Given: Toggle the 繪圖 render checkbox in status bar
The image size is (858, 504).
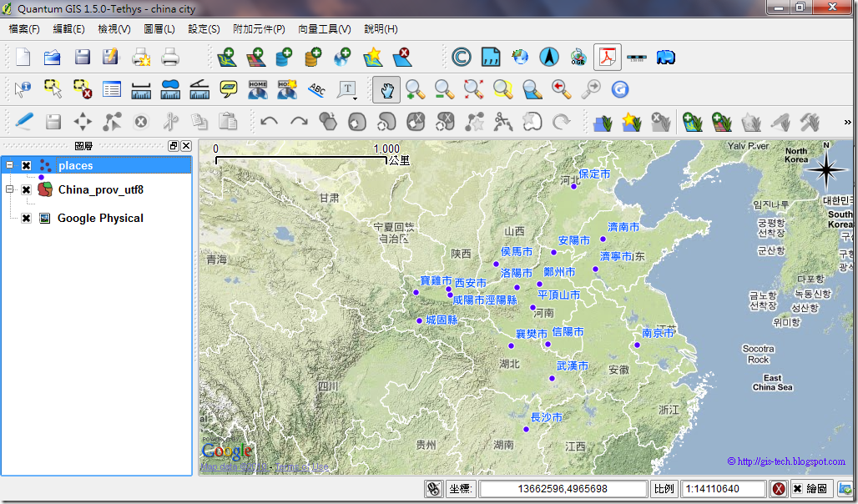Looking at the screenshot, I should coord(798,489).
